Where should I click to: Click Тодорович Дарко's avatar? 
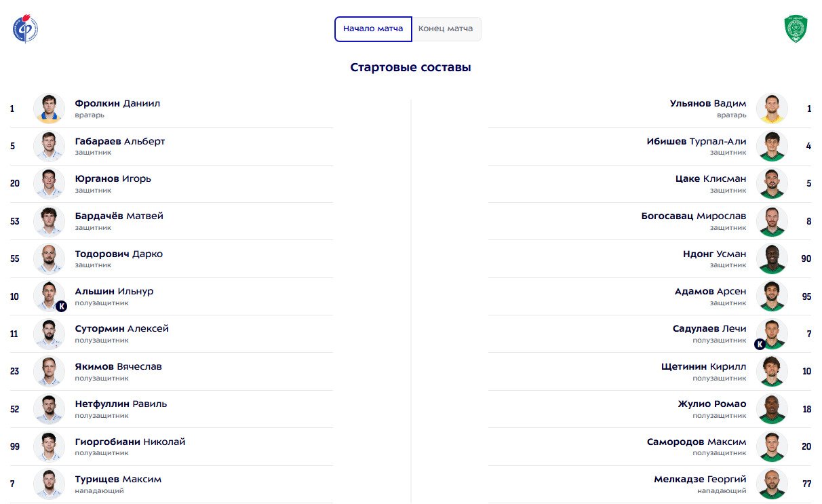(x=49, y=259)
